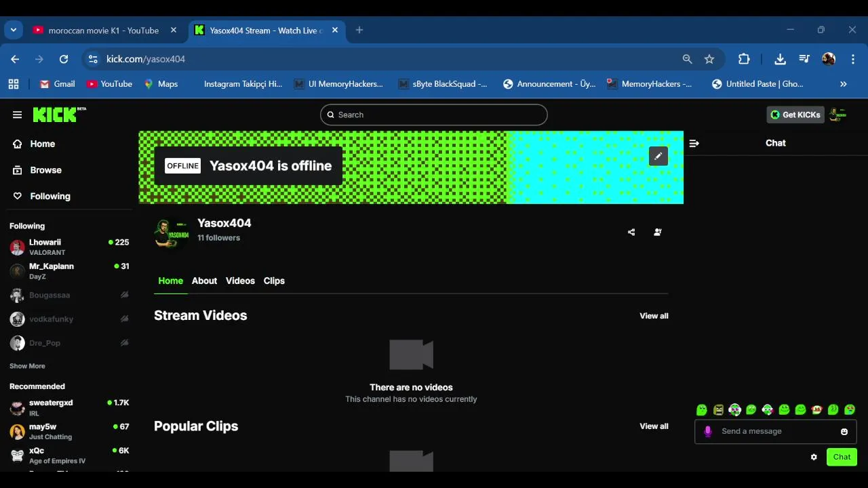Screen dimensions: 868x488
Task: Edit the channel banner with pencil icon
Action: pos(658,157)
